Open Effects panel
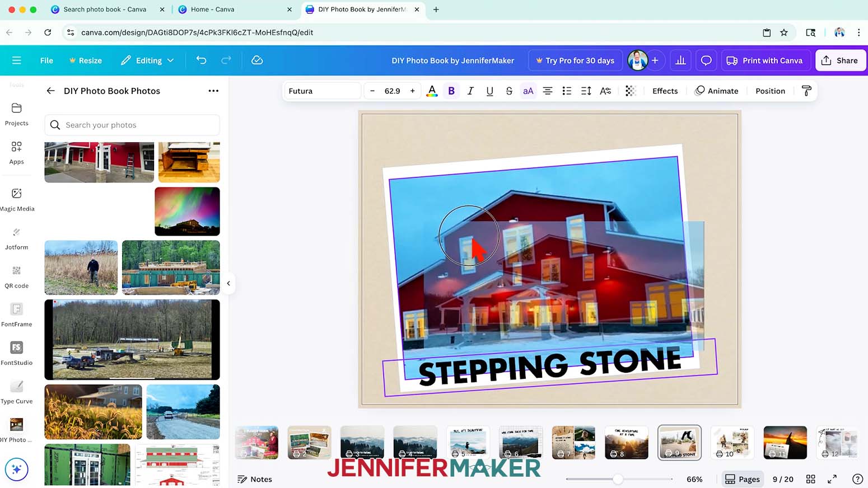Viewport: 868px width, 488px height. click(x=665, y=91)
